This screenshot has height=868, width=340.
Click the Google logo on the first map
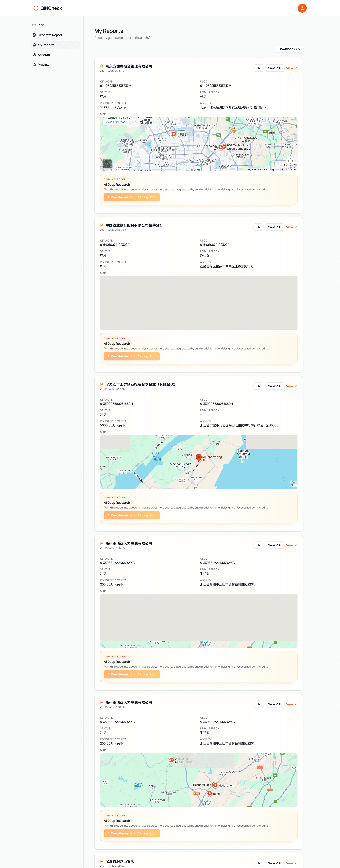pyautogui.click(x=198, y=165)
